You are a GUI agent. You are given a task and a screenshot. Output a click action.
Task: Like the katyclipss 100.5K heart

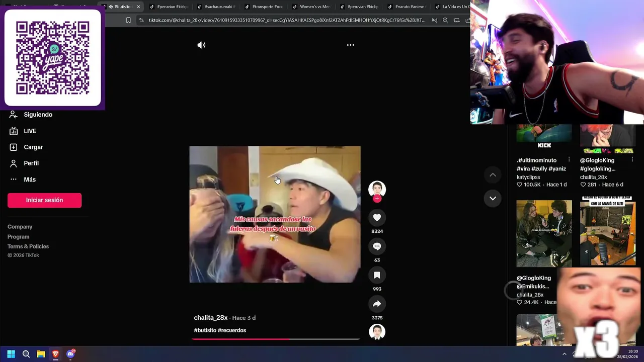click(520, 185)
